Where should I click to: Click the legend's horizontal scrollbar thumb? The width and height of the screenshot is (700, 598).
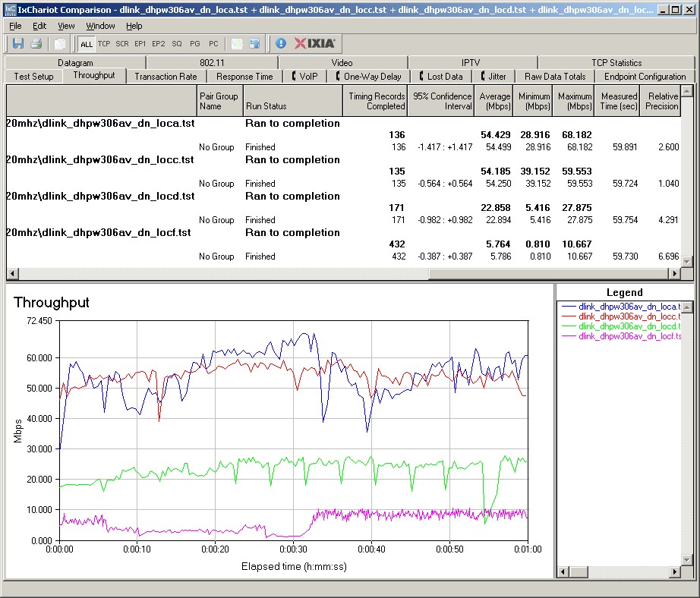[x=579, y=571]
